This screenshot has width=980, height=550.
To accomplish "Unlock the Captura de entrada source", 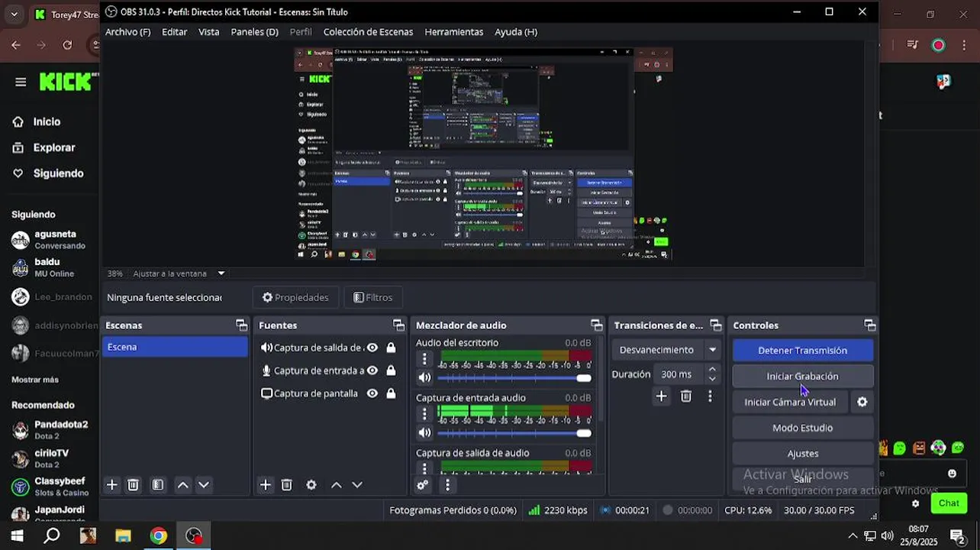I will point(391,370).
